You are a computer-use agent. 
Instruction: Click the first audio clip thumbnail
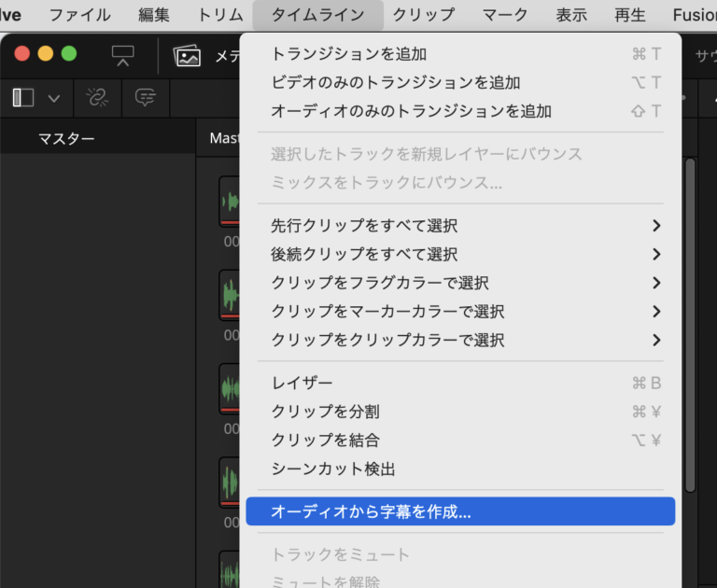click(229, 202)
